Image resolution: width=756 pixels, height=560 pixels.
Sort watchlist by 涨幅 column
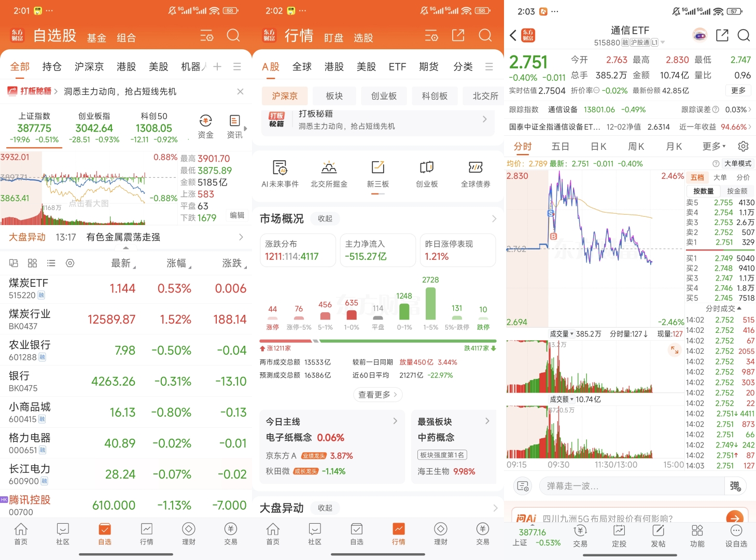point(178,263)
